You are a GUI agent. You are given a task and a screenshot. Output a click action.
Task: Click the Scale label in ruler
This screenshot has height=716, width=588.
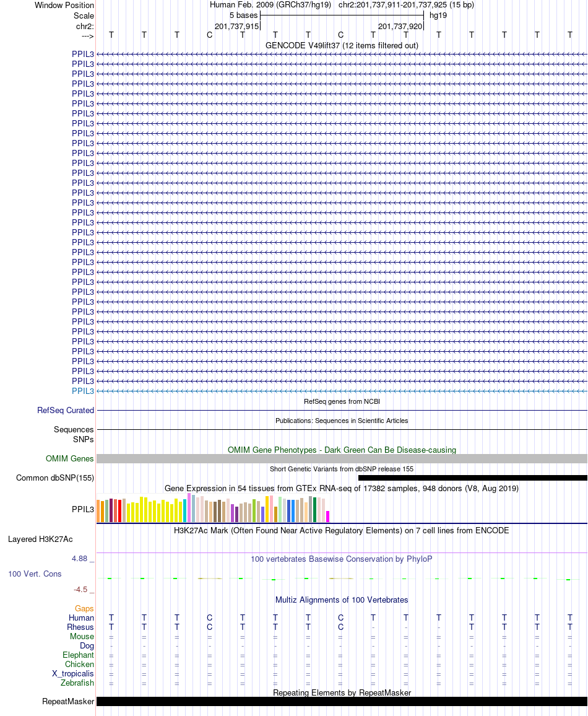pos(84,15)
